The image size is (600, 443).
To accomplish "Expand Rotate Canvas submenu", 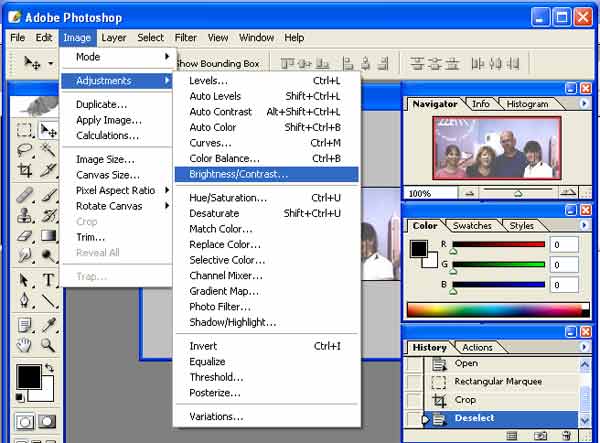I will pyautogui.click(x=117, y=206).
